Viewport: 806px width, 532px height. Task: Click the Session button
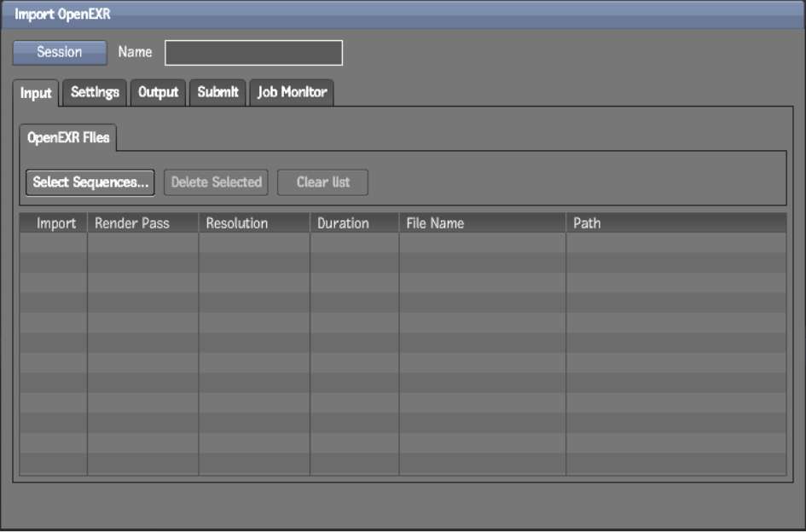pyautogui.click(x=60, y=53)
